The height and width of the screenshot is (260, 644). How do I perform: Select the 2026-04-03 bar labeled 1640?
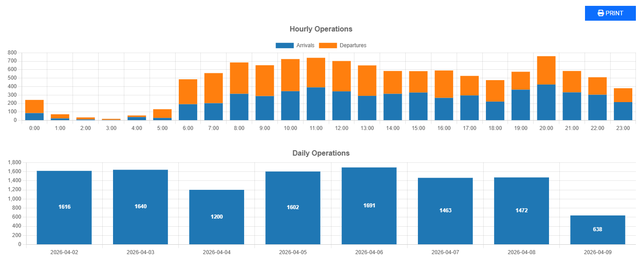point(141,206)
